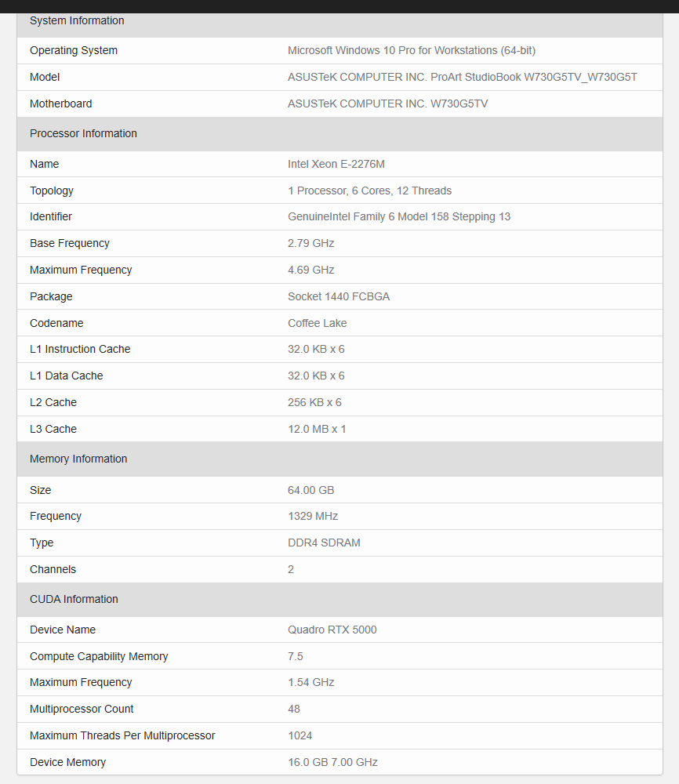Click the System Information section header
The image size is (679, 784).
coord(77,21)
